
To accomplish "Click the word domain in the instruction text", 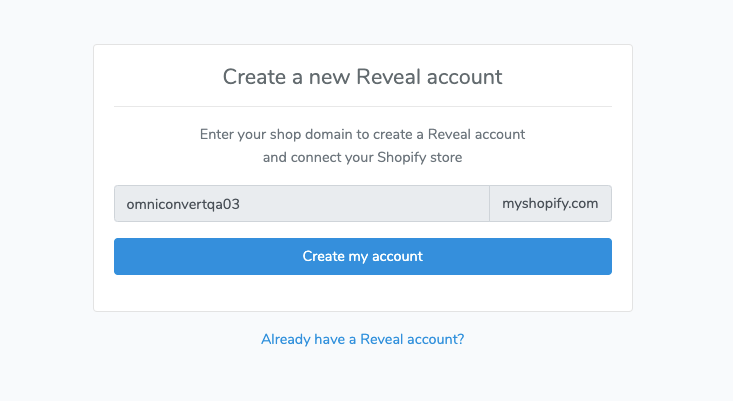I will (x=329, y=135).
